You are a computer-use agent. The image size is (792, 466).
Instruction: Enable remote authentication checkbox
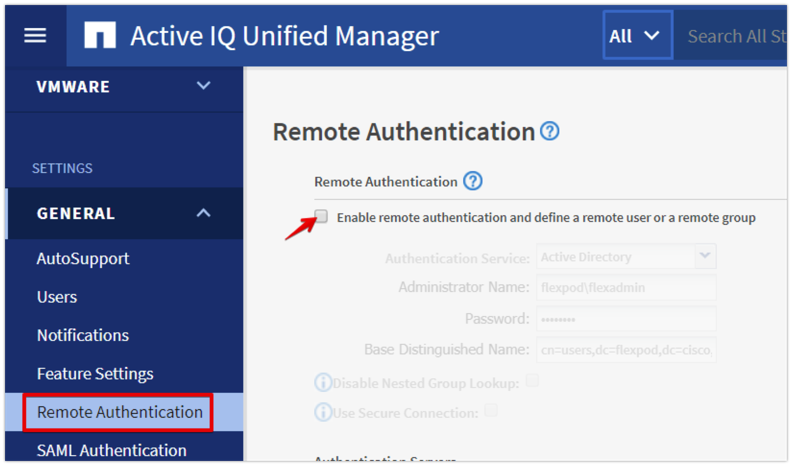321,217
